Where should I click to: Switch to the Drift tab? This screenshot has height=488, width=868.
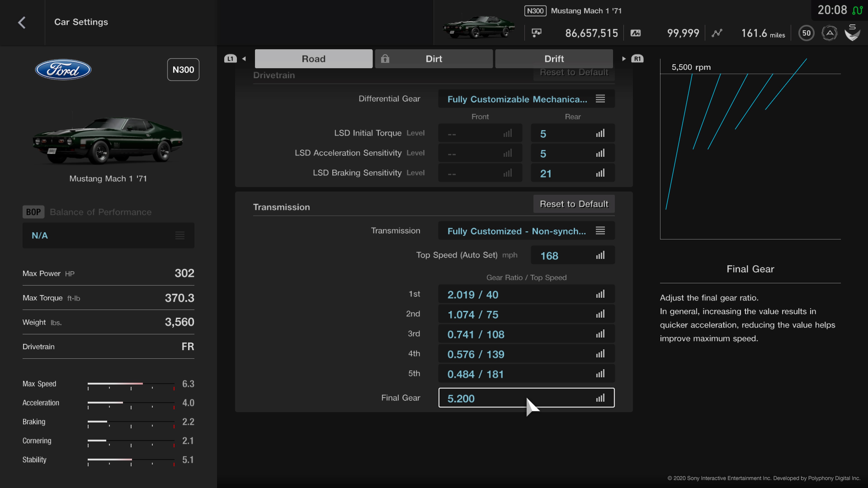click(554, 59)
